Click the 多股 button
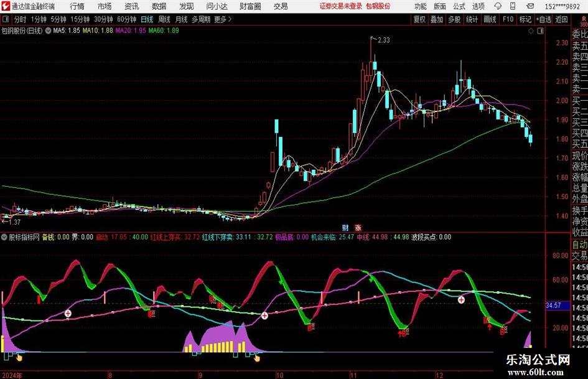588x379 pixels. point(454,19)
